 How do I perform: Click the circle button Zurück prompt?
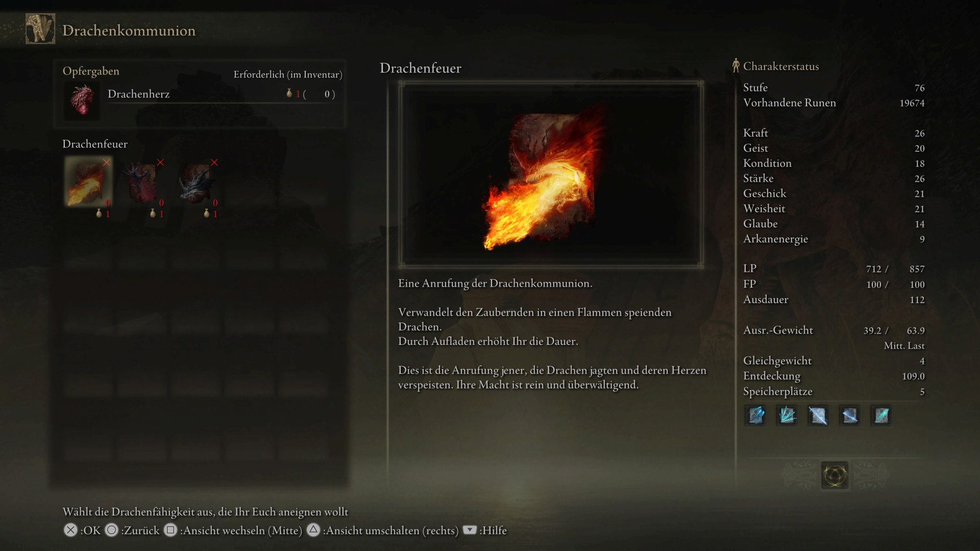[x=132, y=531]
